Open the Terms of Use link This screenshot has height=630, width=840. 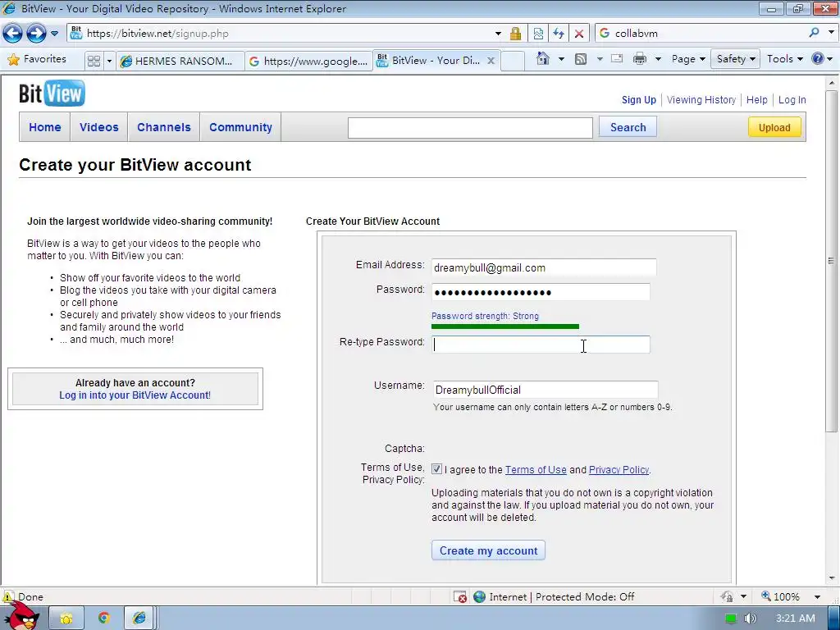coord(536,470)
